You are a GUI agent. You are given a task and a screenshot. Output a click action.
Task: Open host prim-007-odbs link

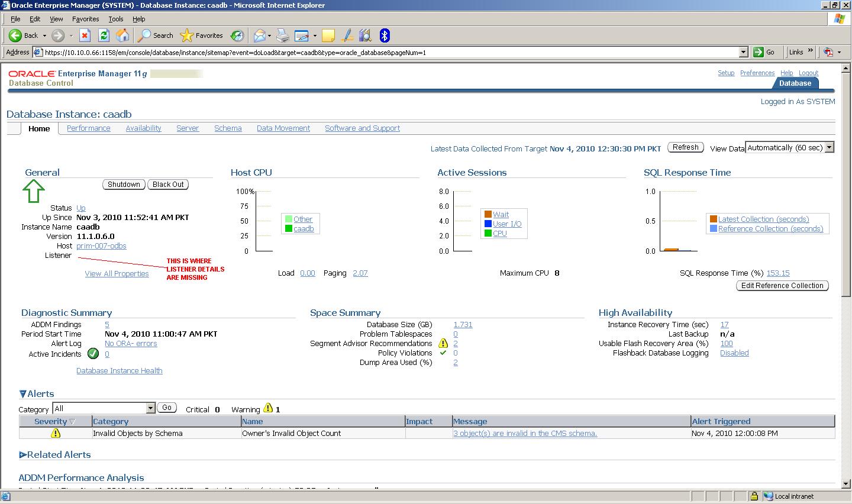tap(101, 246)
